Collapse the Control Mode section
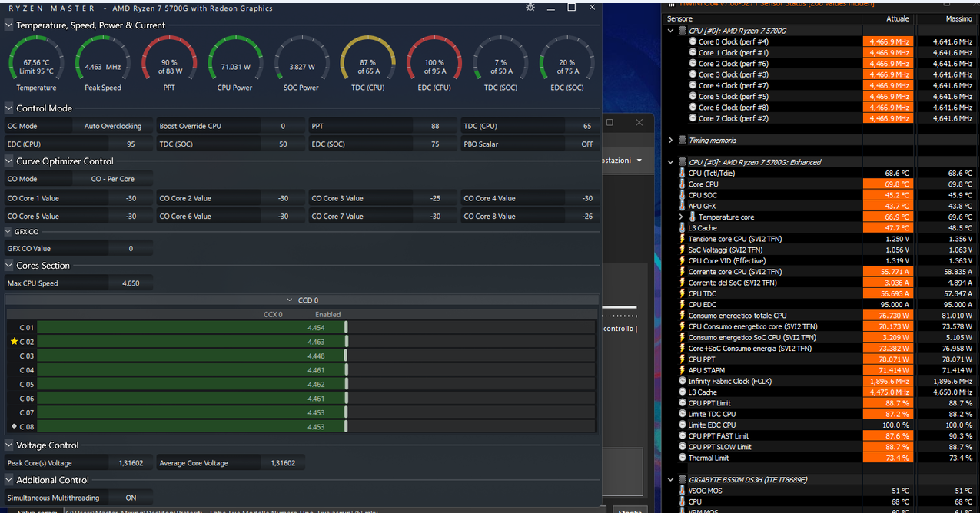The width and height of the screenshot is (980, 513). tap(8, 108)
